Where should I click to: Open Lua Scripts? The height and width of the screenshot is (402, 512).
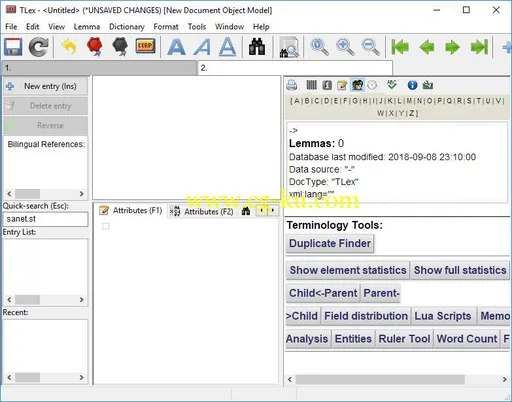tap(443, 316)
